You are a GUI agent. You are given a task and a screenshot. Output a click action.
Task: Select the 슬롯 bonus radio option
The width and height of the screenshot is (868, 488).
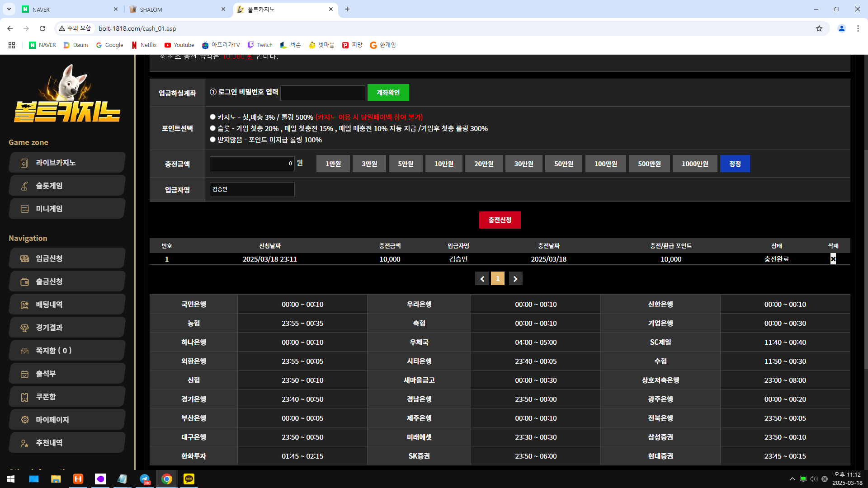click(212, 128)
